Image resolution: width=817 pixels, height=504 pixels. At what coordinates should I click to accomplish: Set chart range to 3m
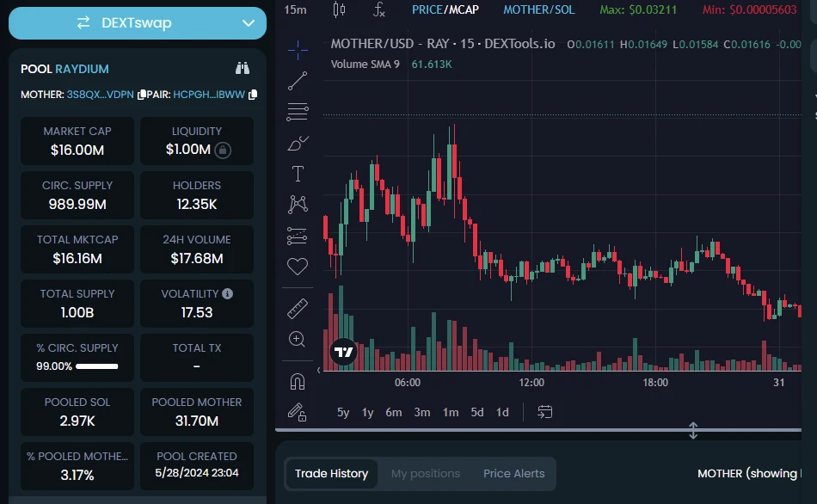(x=422, y=412)
